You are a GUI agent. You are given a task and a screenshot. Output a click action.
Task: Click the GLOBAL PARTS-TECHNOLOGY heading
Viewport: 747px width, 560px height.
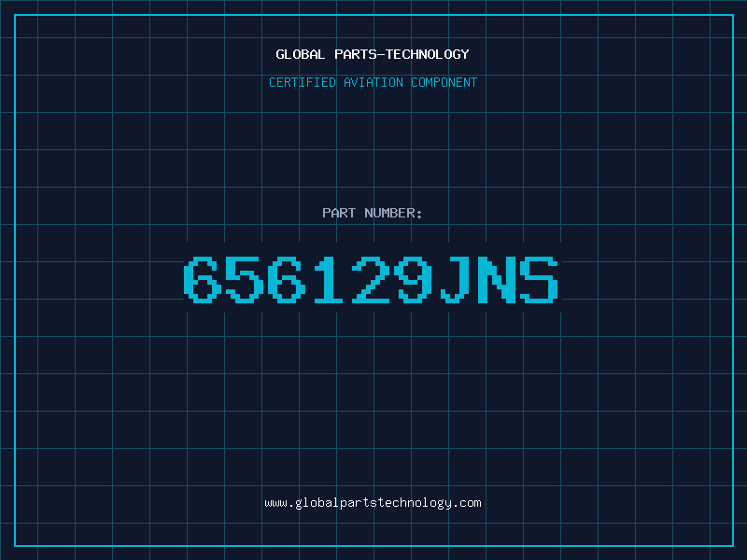coord(373,54)
